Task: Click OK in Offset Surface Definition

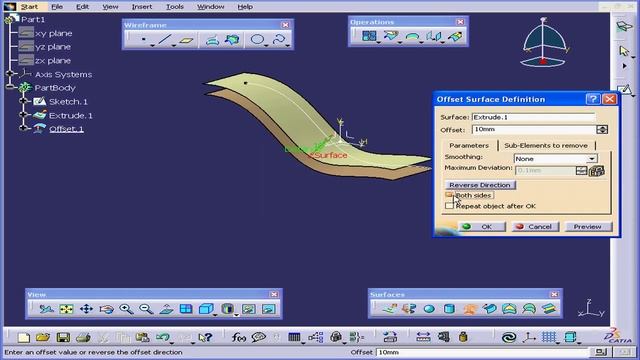Action: point(481,227)
